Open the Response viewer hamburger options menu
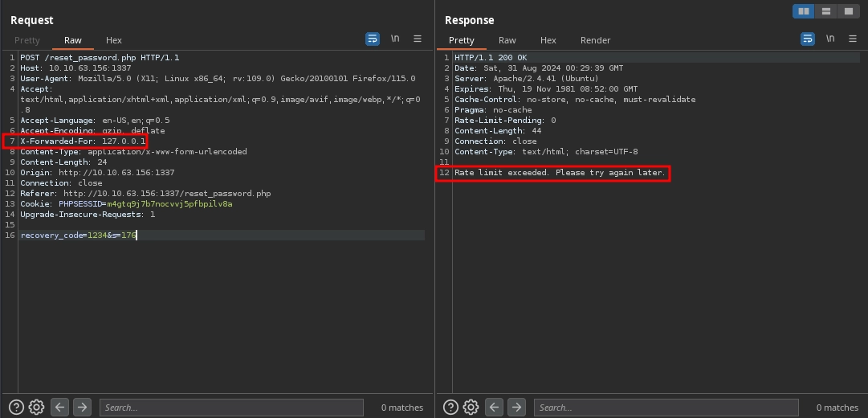The width and height of the screenshot is (868, 418). click(852, 39)
